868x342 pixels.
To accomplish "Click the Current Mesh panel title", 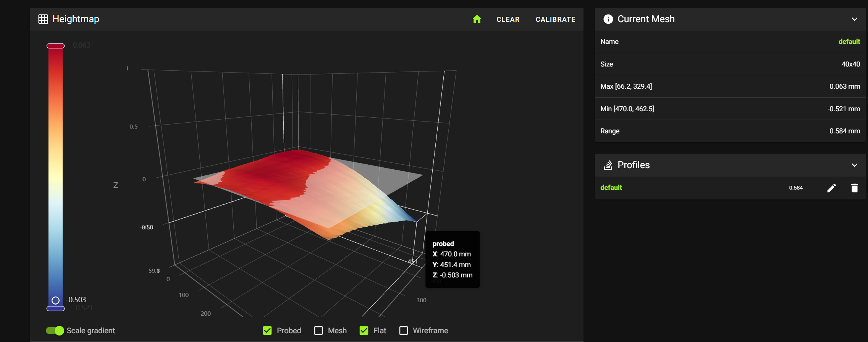I will point(646,19).
